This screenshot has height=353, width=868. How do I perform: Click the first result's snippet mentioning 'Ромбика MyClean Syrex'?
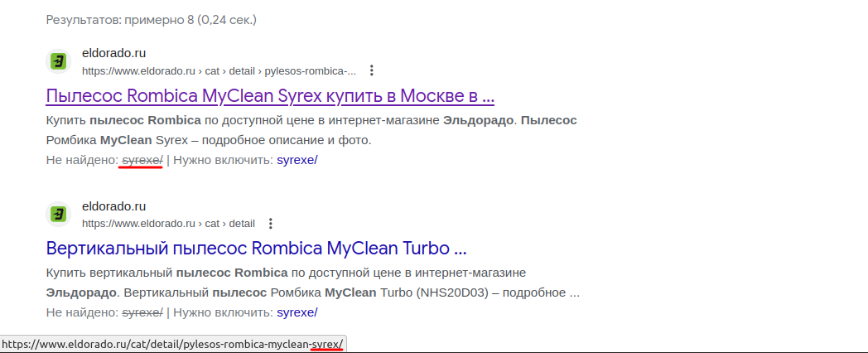click(209, 140)
